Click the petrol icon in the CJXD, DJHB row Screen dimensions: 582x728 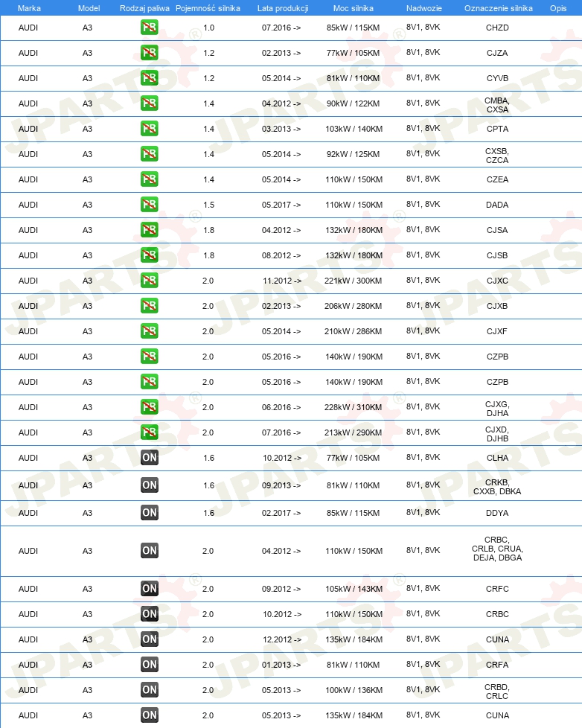point(149,432)
